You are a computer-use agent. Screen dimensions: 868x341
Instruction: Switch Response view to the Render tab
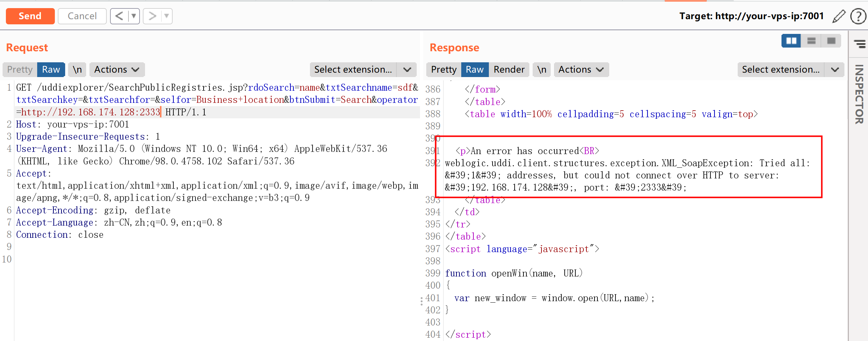point(509,70)
